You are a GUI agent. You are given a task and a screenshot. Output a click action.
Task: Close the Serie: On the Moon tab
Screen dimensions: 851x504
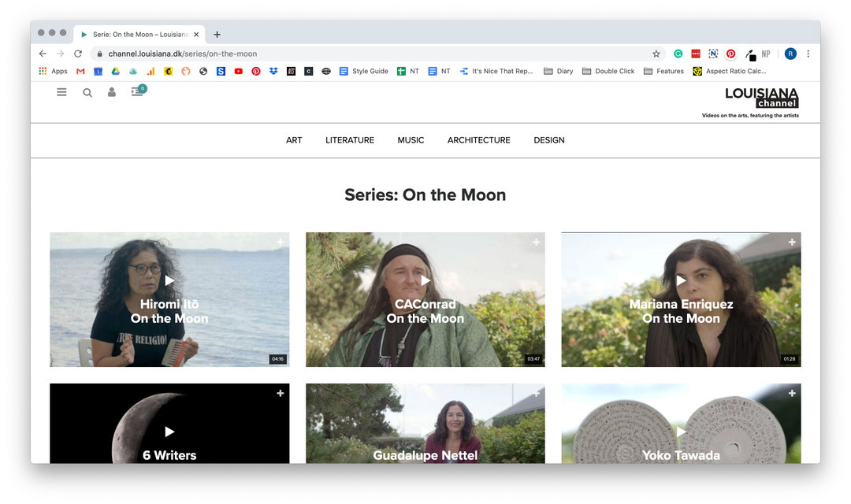click(196, 34)
